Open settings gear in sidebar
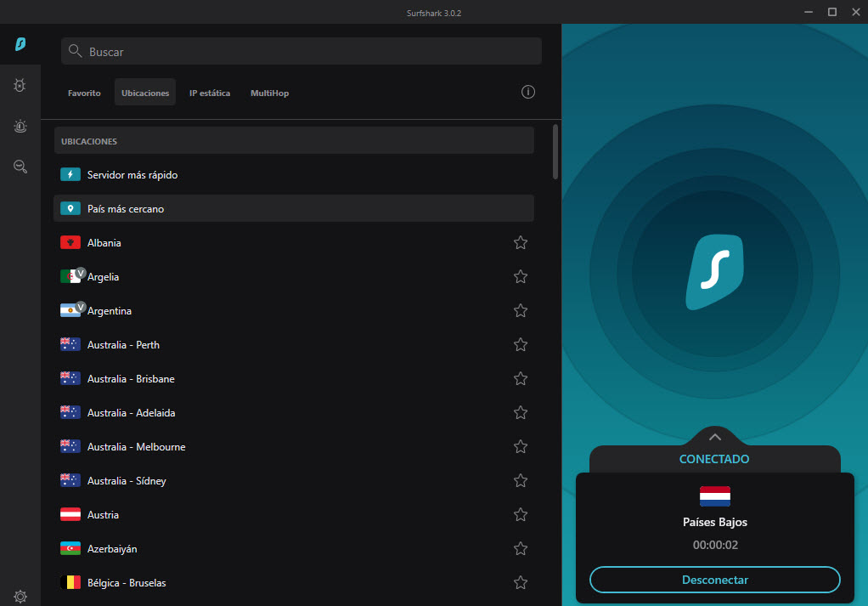Screen dimensions: 868x606 (20, 597)
